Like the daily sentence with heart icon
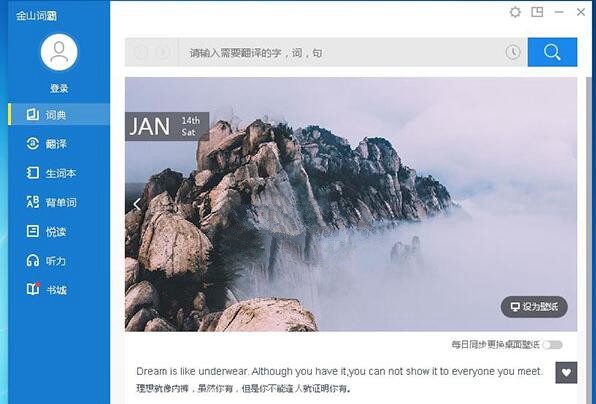This screenshot has height=404, width=596. (566, 372)
